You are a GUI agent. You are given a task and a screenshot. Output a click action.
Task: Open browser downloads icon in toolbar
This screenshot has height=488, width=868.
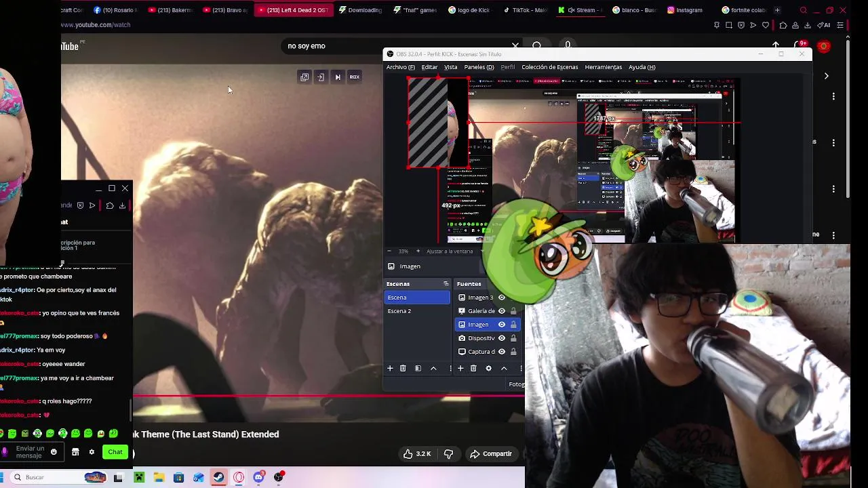coord(807,25)
